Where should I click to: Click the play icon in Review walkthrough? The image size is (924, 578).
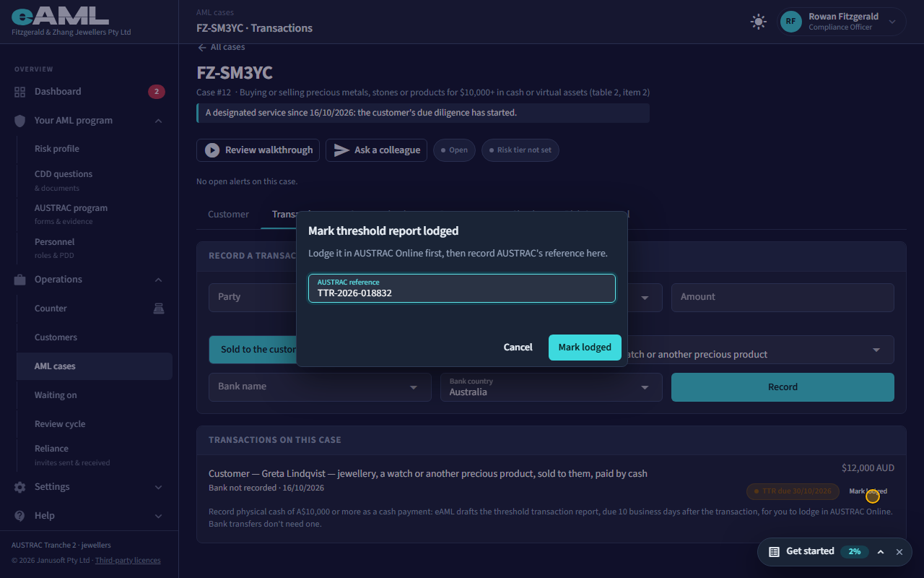tap(212, 150)
